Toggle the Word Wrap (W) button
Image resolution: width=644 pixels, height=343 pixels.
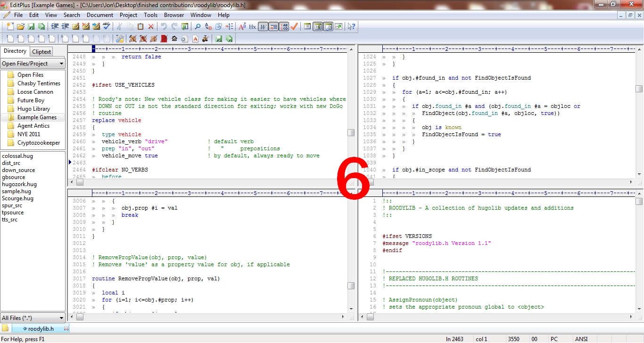click(x=263, y=26)
